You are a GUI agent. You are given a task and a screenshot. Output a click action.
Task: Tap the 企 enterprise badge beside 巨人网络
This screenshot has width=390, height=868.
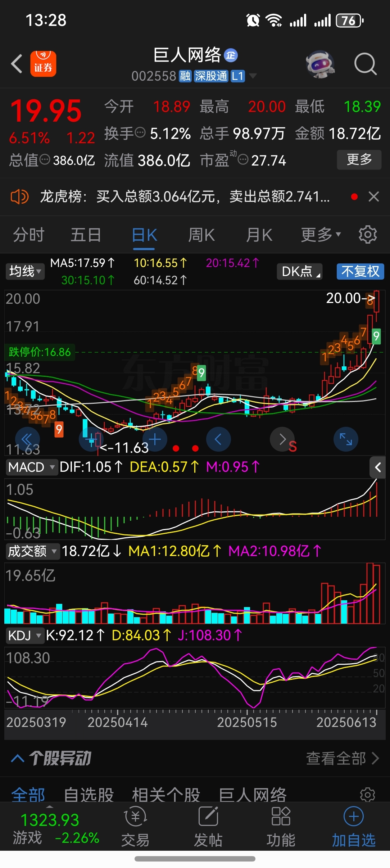(231, 55)
